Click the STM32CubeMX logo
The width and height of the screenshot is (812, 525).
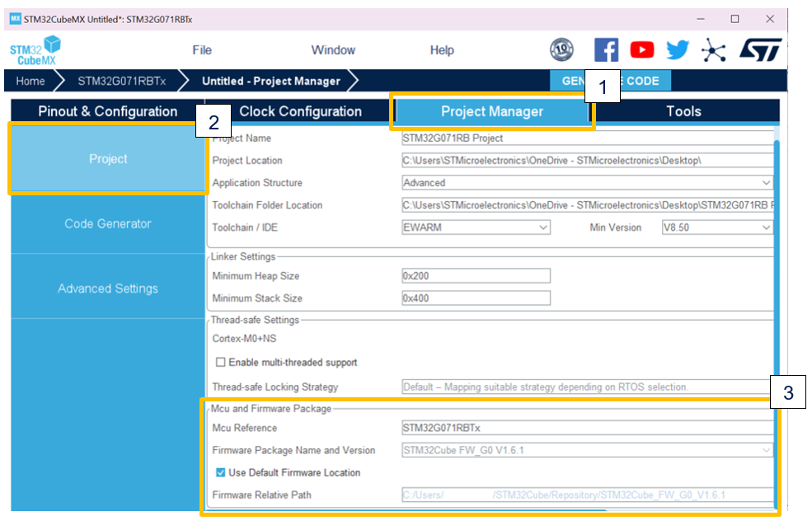coord(35,49)
